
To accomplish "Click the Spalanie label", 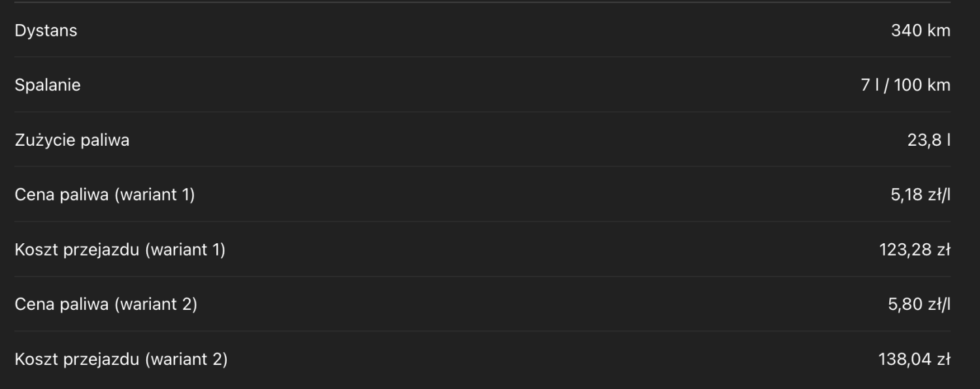I will pyautogui.click(x=48, y=85).
